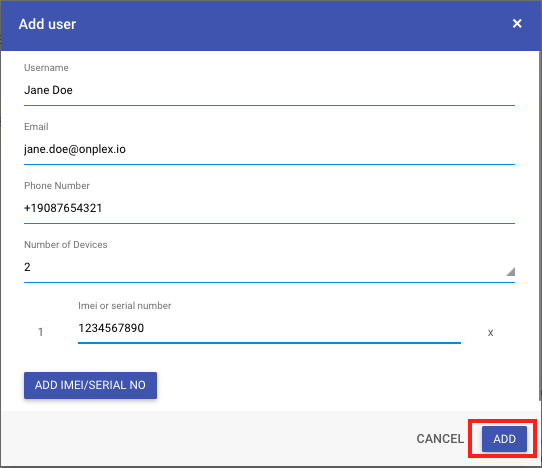Click the dialog's vertical scrollbar

coord(540,225)
